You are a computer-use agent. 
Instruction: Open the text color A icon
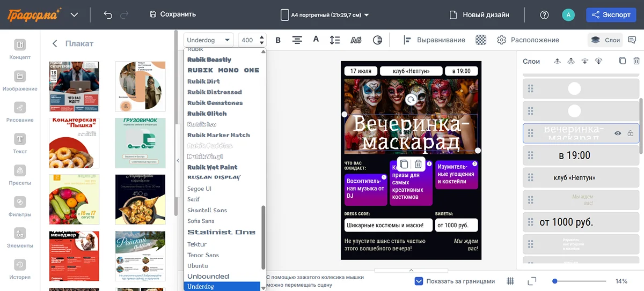tap(316, 40)
